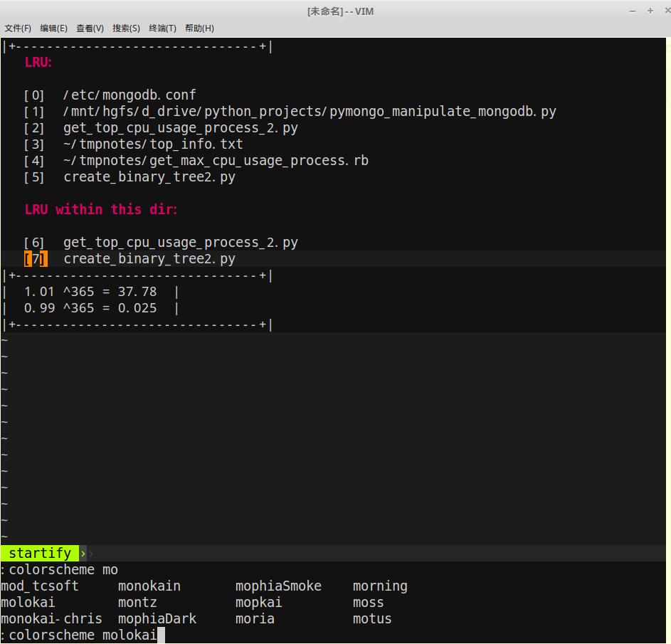This screenshot has height=644, width=671.
Task: Click monokain completion candidate
Action: pyautogui.click(x=149, y=586)
